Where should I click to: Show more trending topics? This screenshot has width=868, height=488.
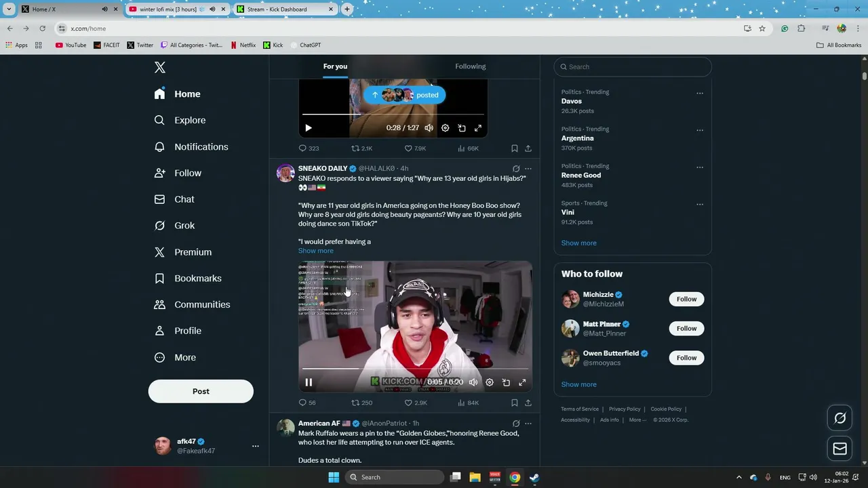click(x=579, y=243)
